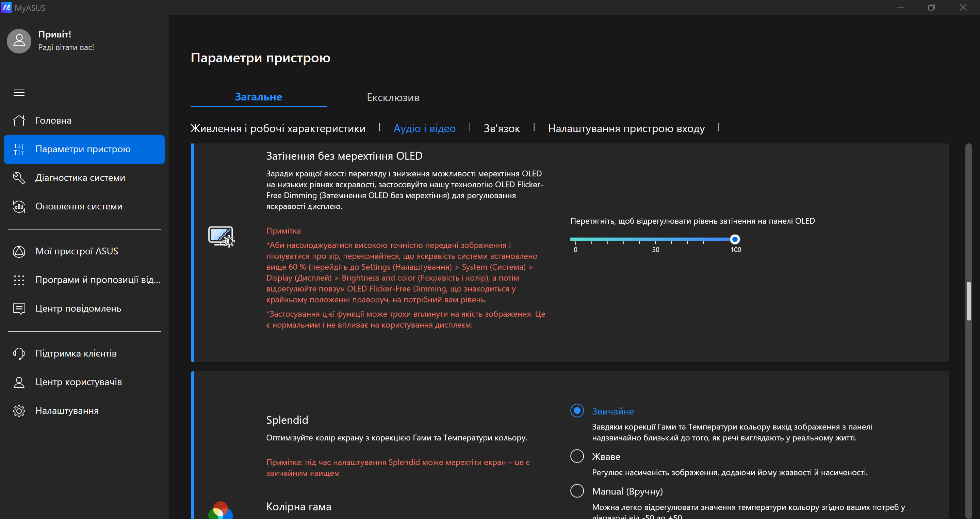980x519 pixels.
Task: Click the user profile avatar
Action: pyautogui.click(x=19, y=41)
